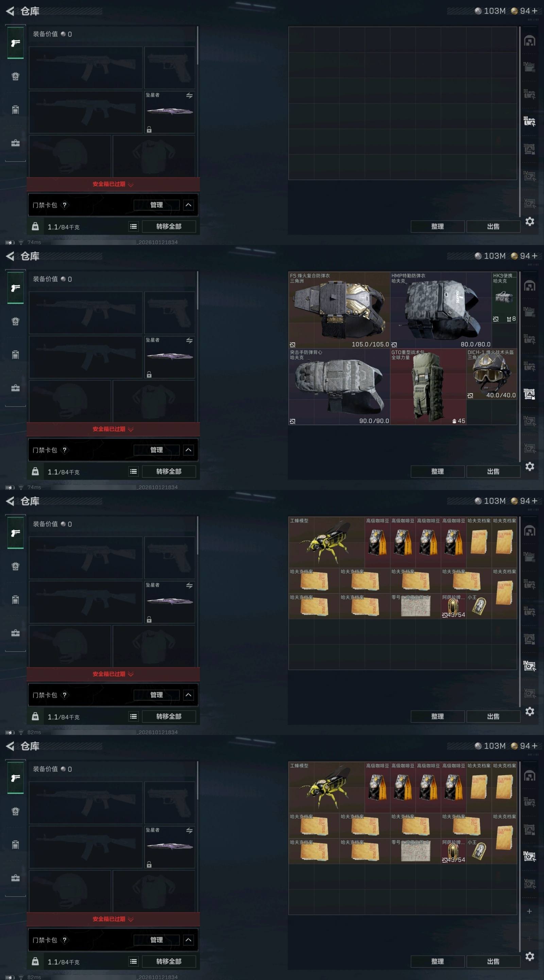Select the HMP特勤防弹衣 vest item
The width and height of the screenshot is (544, 980).
441,310
